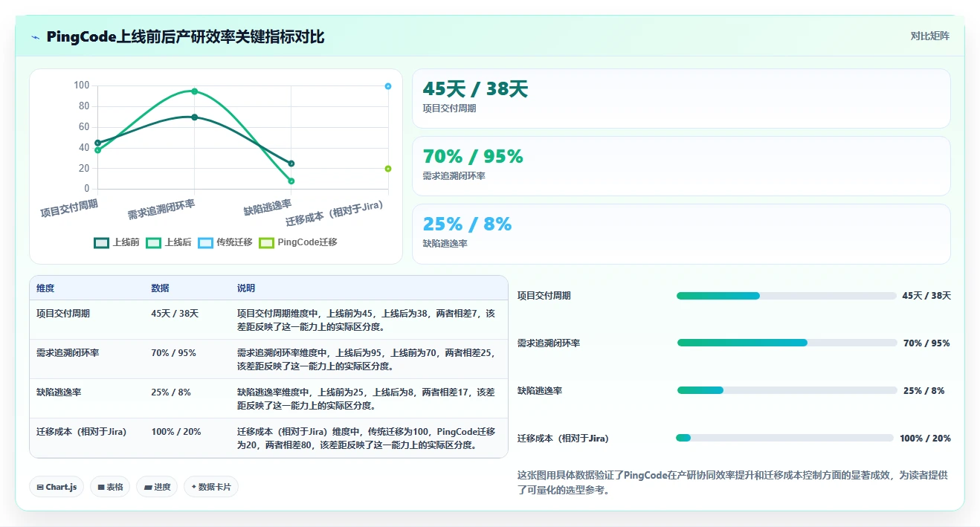Click the PingCode迁移 point at 20
The height and width of the screenshot is (527, 980).
coord(388,169)
